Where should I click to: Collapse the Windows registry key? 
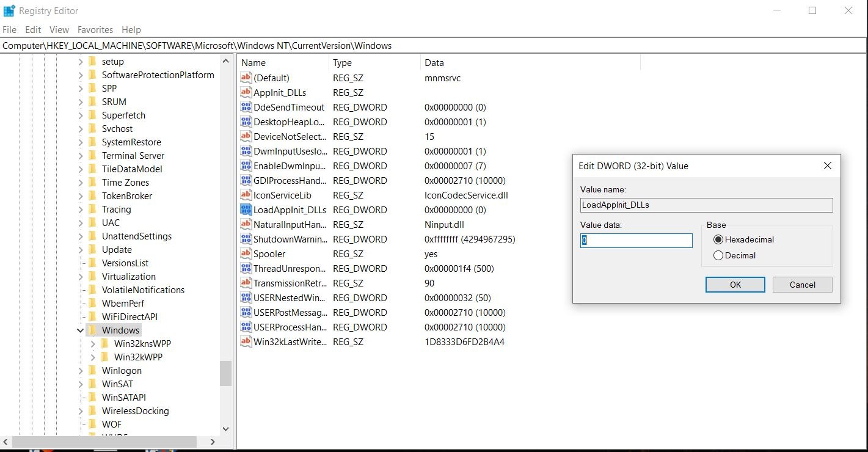pyautogui.click(x=80, y=330)
